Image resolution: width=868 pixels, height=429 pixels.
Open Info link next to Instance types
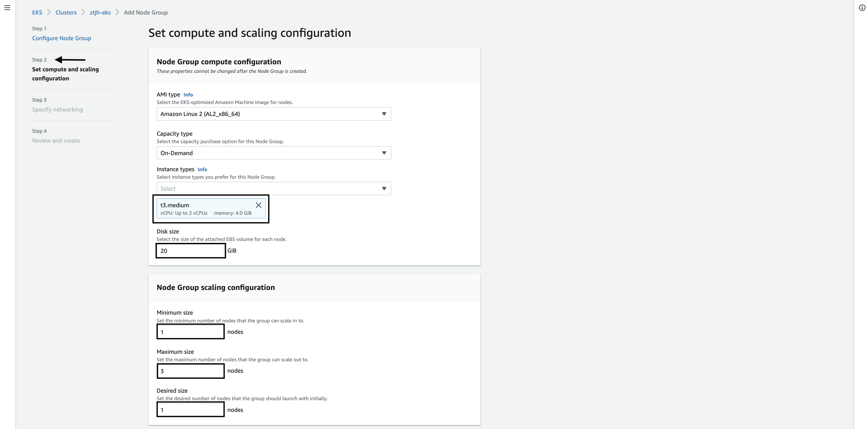(202, 170)
